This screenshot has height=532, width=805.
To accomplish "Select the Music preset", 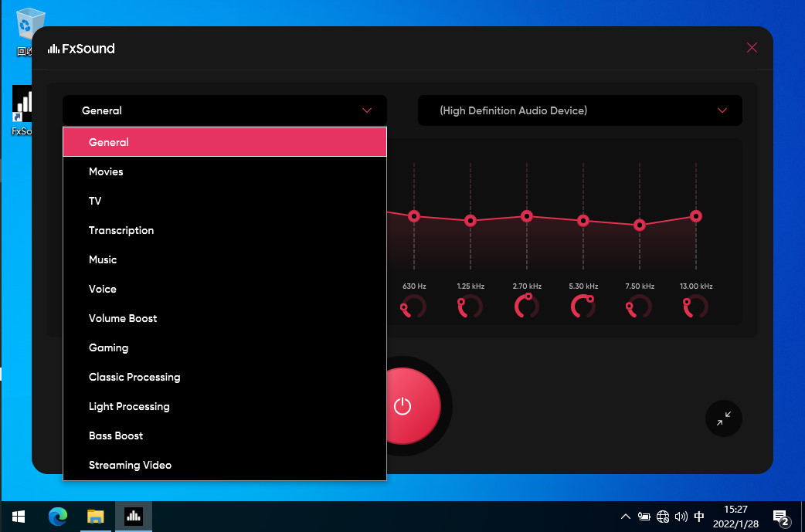I will coord(224,259).
